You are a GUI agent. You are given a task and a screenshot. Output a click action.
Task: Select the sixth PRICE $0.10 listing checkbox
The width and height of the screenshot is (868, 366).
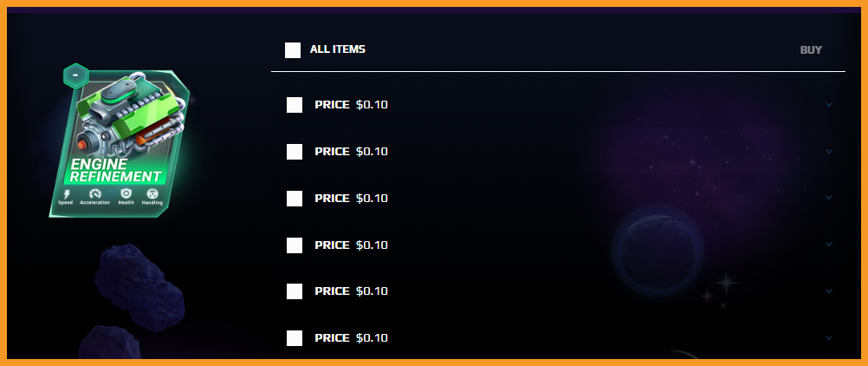pyautogui.click(x=295, y=338)
